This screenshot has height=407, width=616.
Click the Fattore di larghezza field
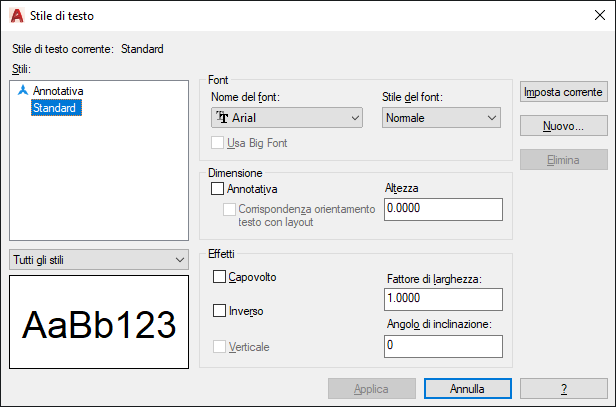pos(443,299)
